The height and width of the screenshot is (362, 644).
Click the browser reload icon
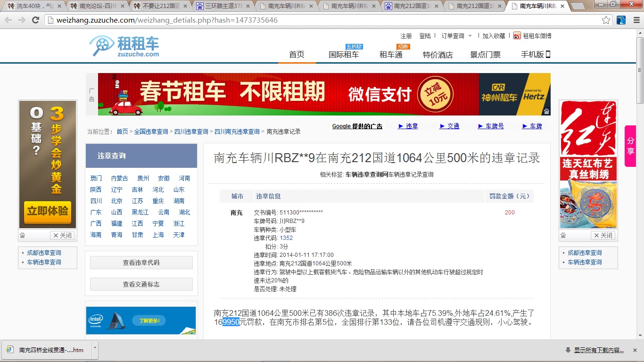tap(35, 20)
